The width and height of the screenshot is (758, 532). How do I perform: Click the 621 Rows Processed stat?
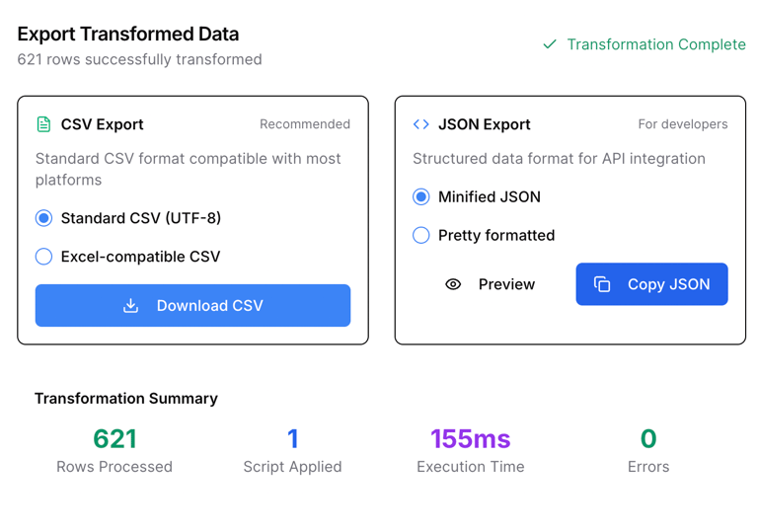point(114,450)
